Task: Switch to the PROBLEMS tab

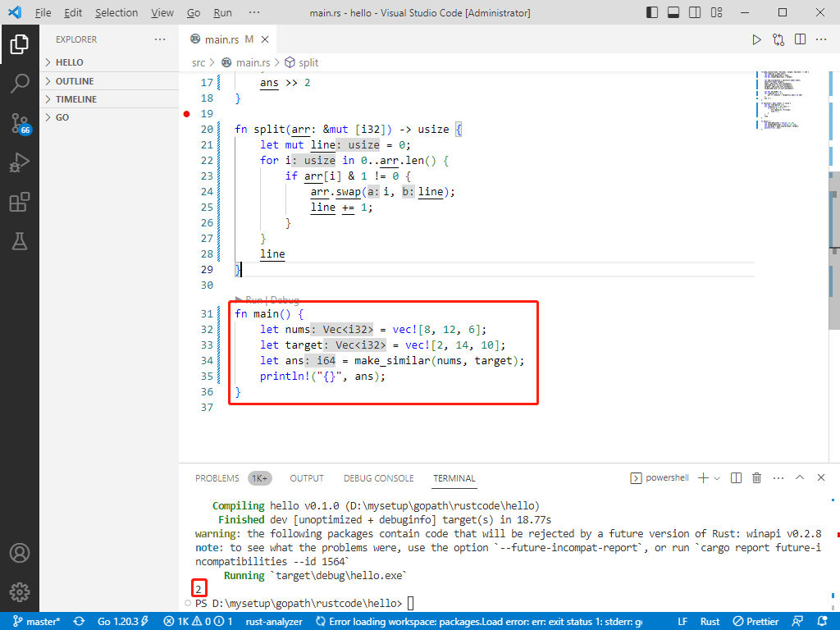Action: point(217,478)
